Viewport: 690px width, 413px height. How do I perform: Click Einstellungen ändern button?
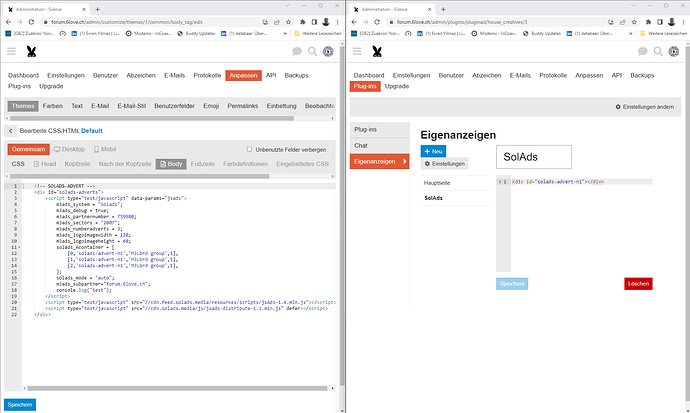click(645, 107)
